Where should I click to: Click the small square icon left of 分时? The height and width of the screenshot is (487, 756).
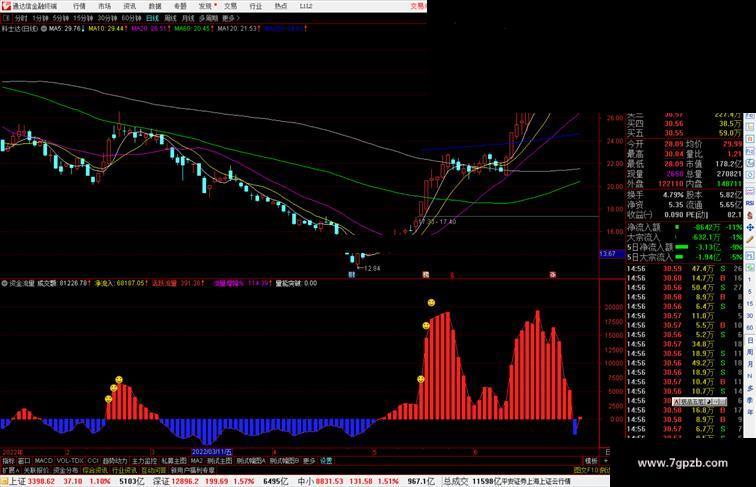pyautogui.click(x=6, y=18)
